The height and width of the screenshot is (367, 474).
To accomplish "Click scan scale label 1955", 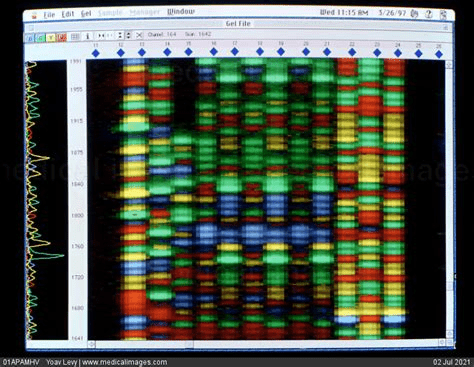I will [x=76, y=89].
